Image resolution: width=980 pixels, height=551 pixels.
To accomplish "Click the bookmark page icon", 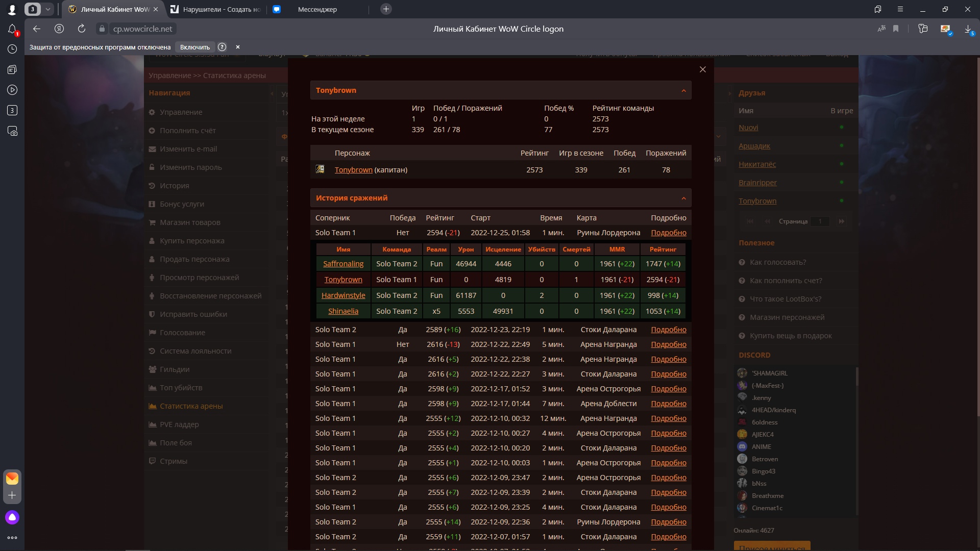I will point(896,29).
